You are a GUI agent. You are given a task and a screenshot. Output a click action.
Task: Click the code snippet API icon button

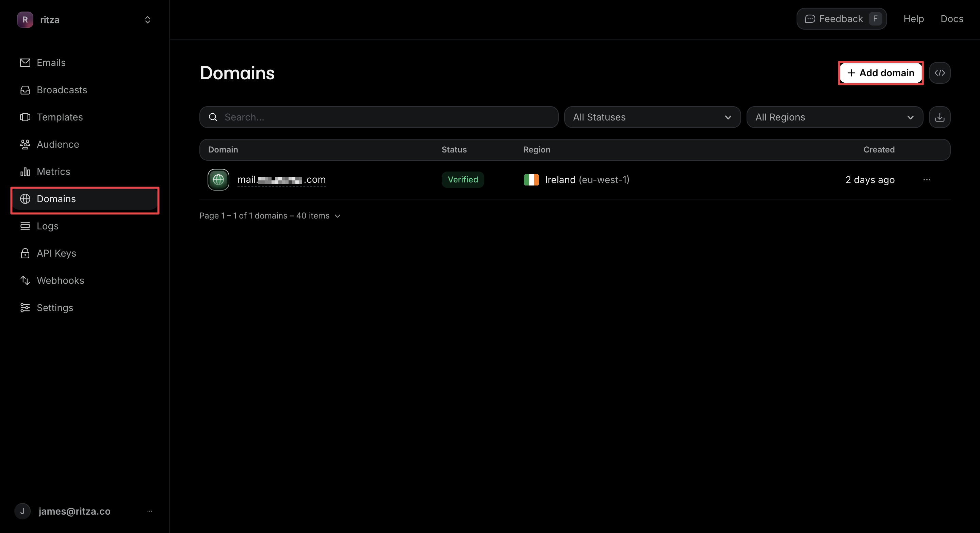pyautogui.click(x=939, y=72)
